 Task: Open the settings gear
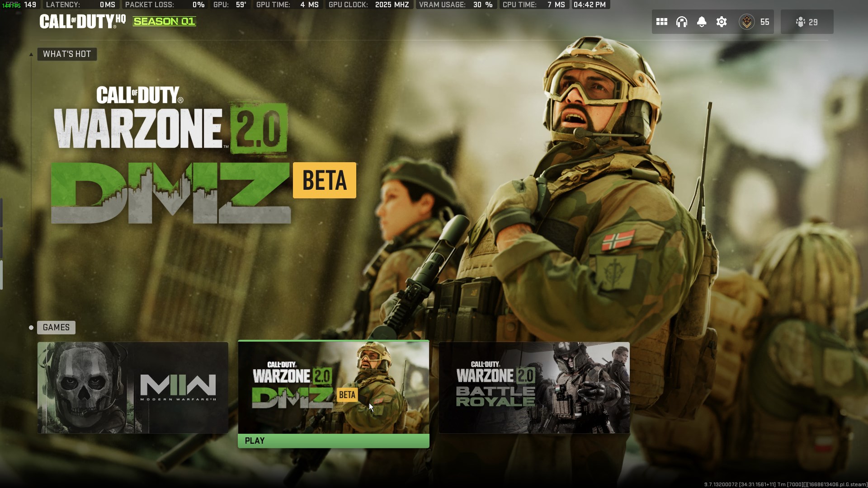point(722,22)
